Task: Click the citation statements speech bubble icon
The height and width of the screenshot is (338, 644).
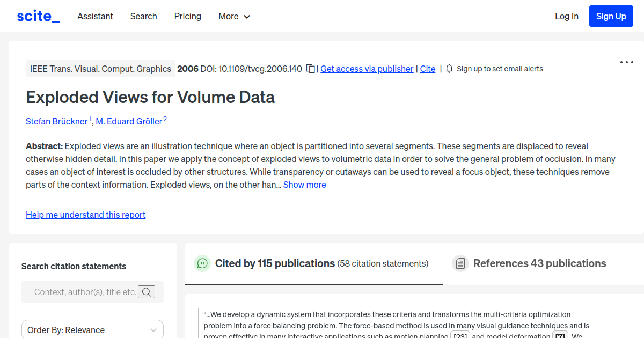Action: pos(202,263)
